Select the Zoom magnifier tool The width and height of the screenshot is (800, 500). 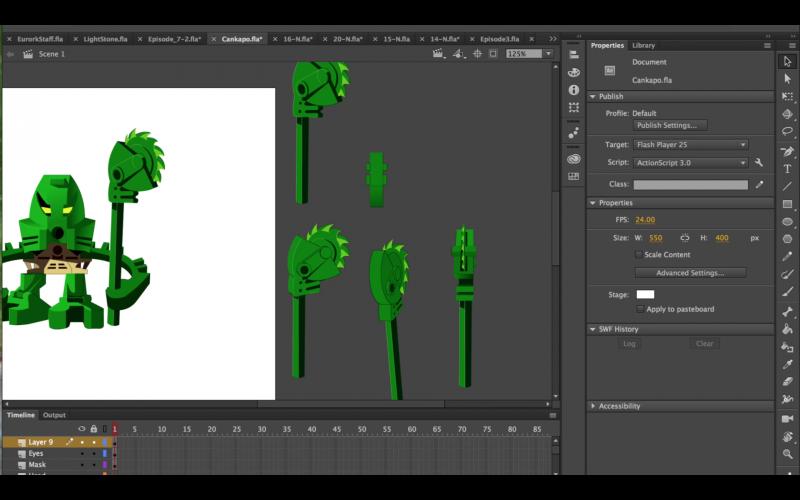tap(787, 454)
